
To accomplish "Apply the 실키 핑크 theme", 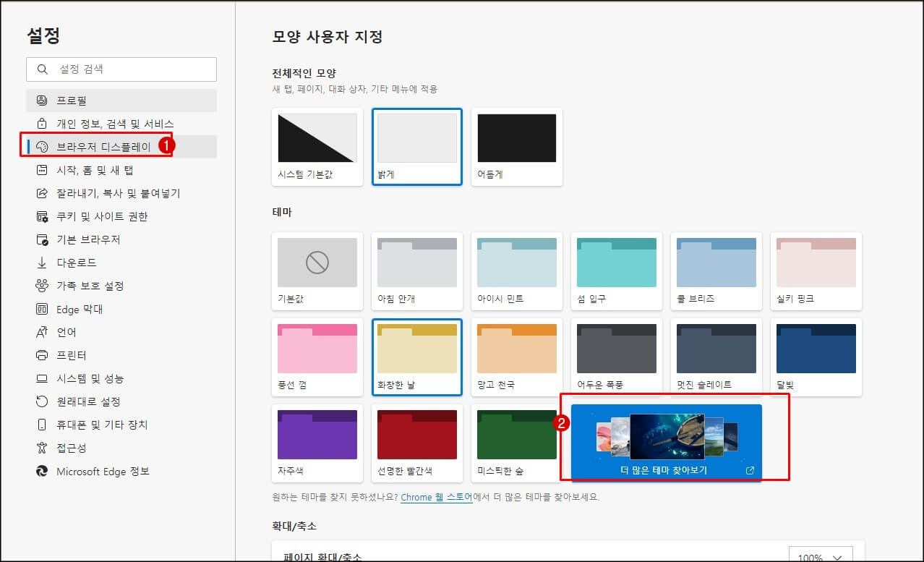I will (x=816, y=271).
